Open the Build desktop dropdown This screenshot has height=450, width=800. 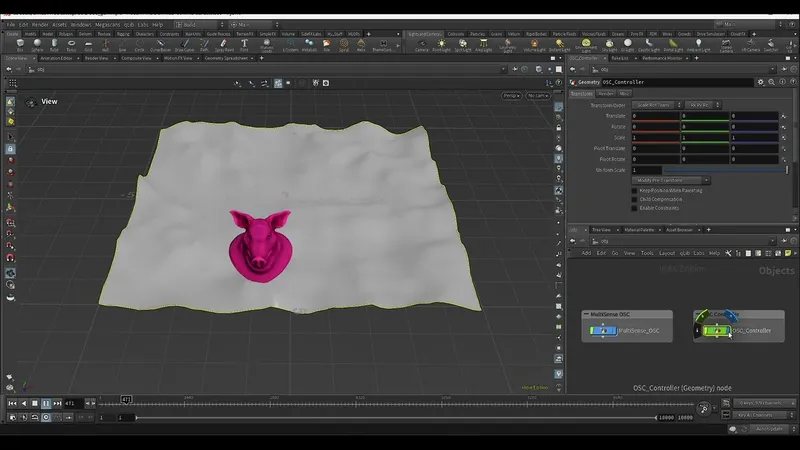click(199, 24)
